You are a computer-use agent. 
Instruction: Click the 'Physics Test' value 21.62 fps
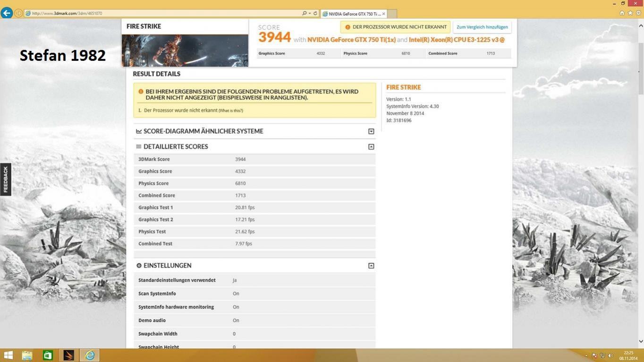pos(245,232)
